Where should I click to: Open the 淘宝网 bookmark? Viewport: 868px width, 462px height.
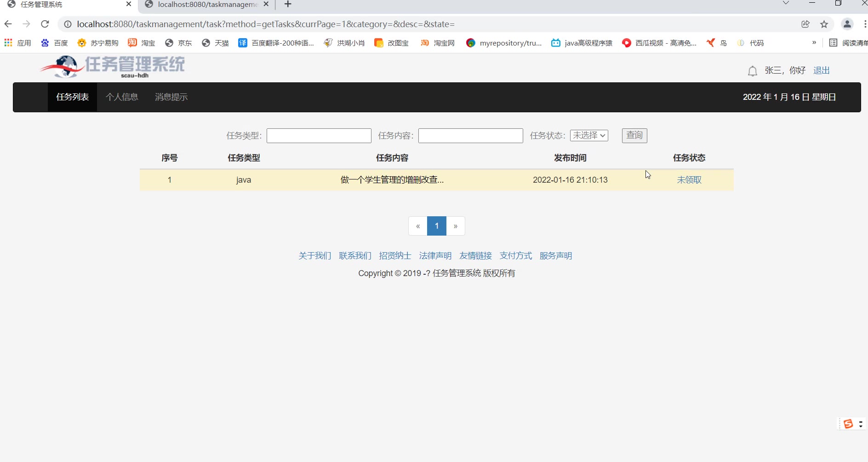click(438, 43)
